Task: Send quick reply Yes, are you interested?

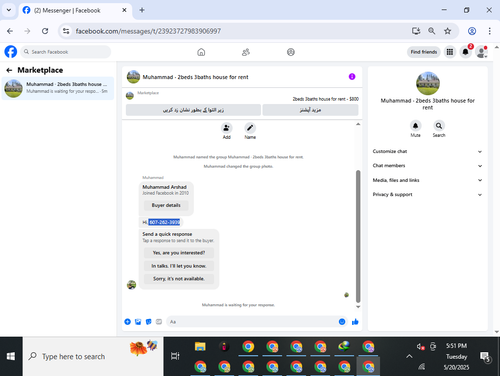Action: [x=179, y=253]
